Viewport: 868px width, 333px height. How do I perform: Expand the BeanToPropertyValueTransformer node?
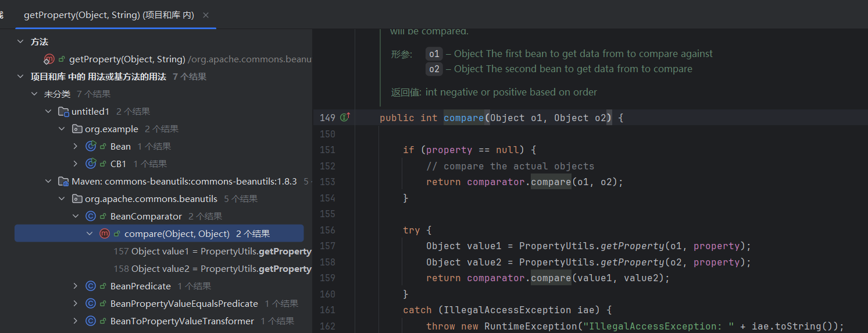[x=76, y=321]
